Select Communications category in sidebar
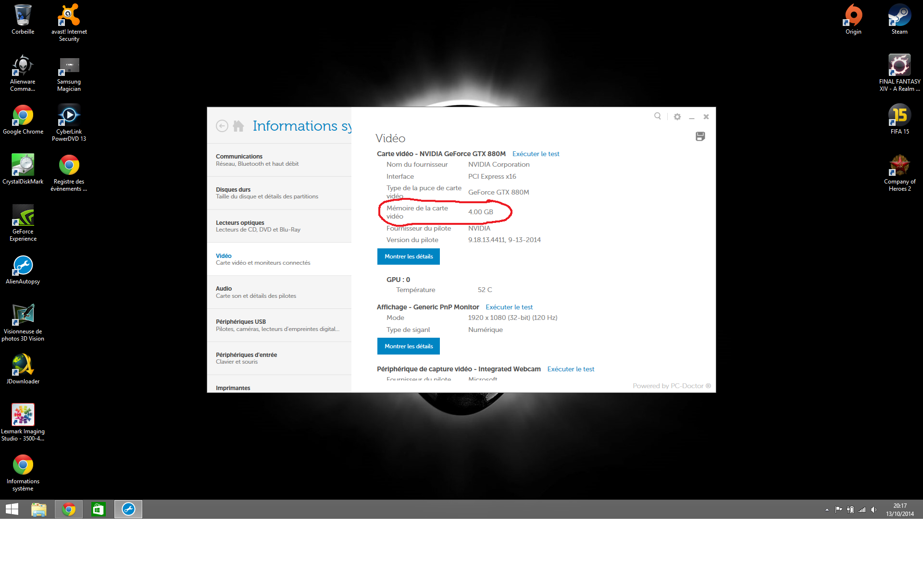Viewport: 923px width, 588px height. [279, 160]
